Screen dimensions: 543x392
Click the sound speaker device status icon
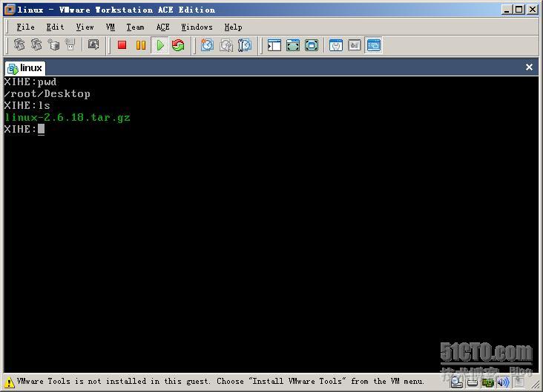(503, 382)
